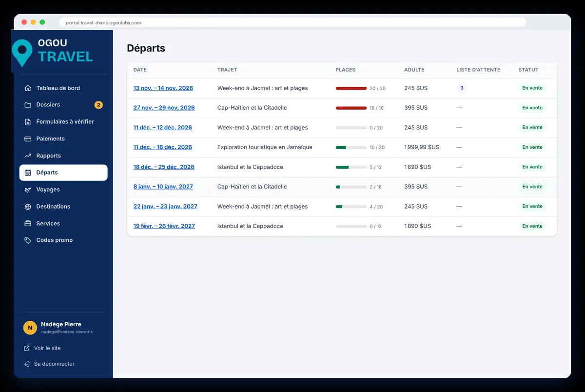The image size is (585, 392).
Task: Click the 4 / 20 places progress bar
Action: (x=351, y=207)
